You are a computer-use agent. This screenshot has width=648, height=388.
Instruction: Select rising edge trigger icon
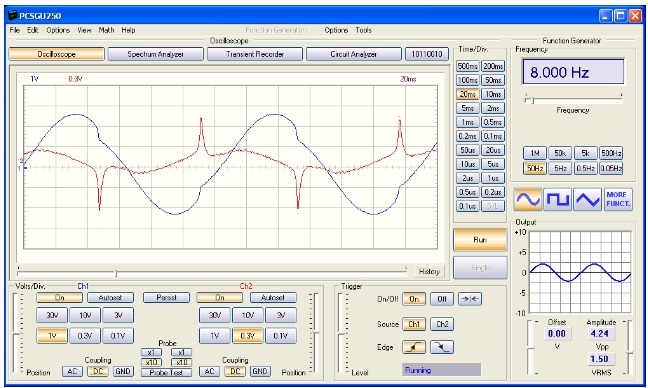[414, 347]
